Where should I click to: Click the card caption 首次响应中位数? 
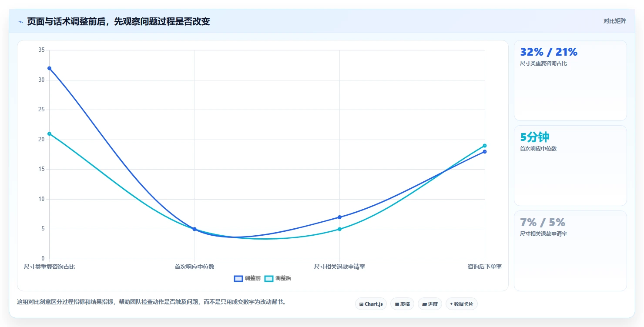tap(538, 149)
